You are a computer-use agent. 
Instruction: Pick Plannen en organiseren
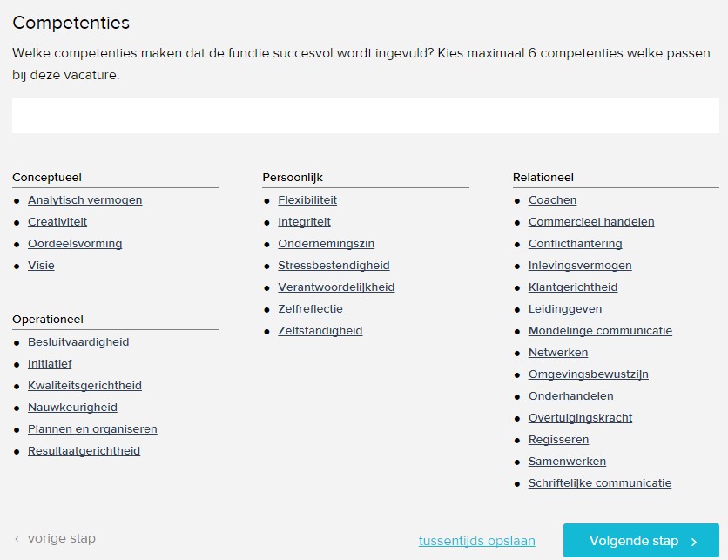92,429
